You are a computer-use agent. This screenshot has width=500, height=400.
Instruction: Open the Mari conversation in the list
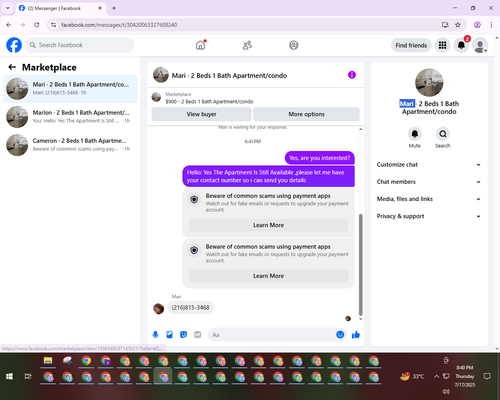tap(70, 89)
